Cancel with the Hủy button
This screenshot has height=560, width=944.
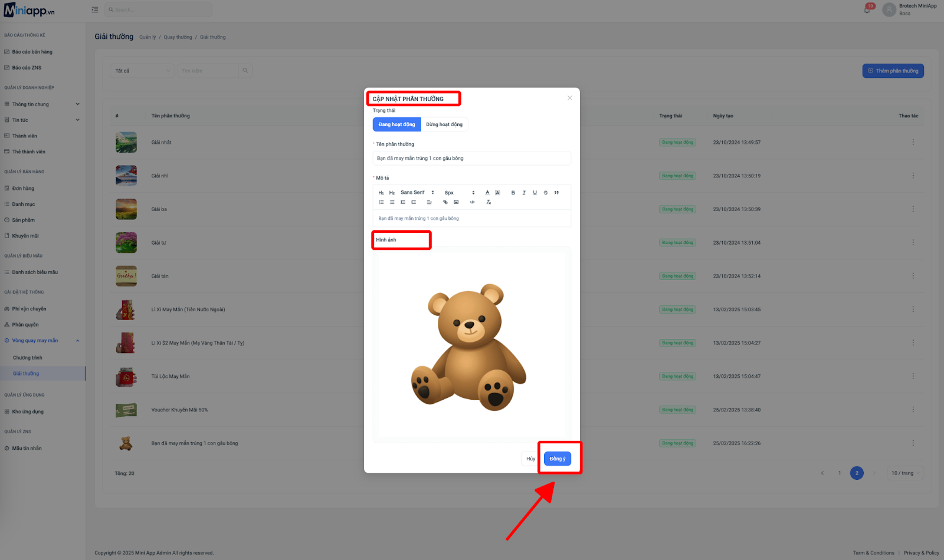(530, 459)
